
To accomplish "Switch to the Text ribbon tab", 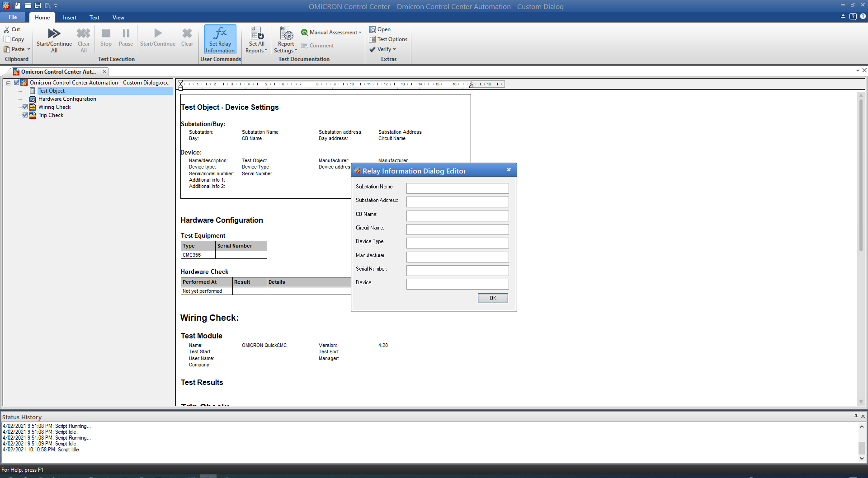I will click(94, 18).
